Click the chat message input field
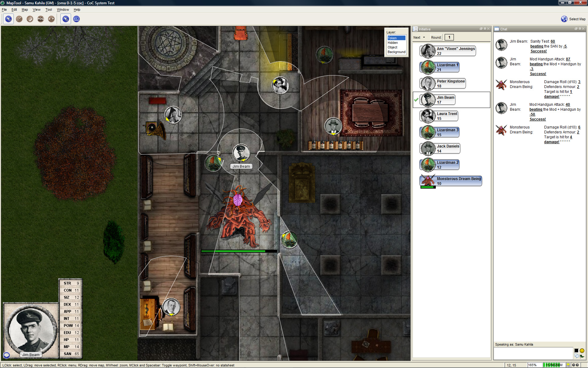The width and height of the screenshot is (588, 368). click(533, 353)
